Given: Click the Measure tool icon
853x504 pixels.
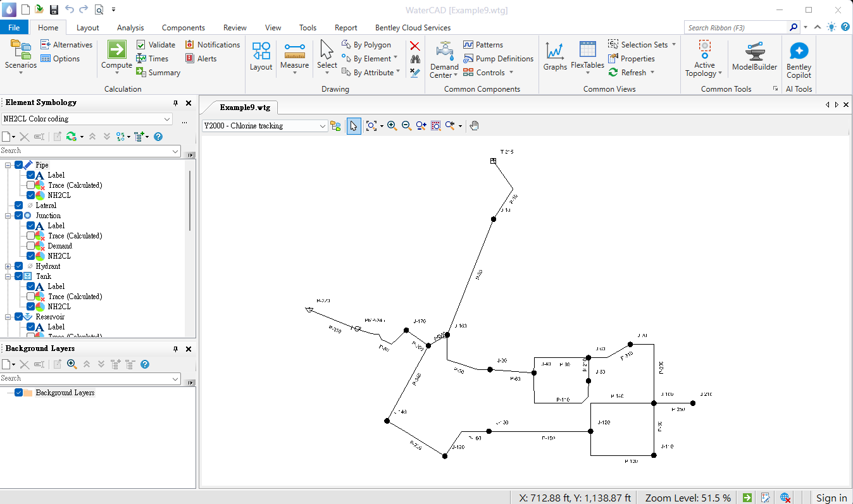Looking at the screenshot, I should (x=294, y=56).
